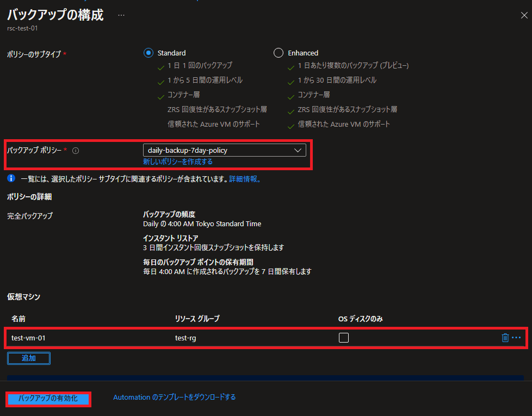Toggle the OS ディスクのみ checkbox for test-vm-01
Image resolution: width=532 pixels, height=416 pixels.
point(343,338)
